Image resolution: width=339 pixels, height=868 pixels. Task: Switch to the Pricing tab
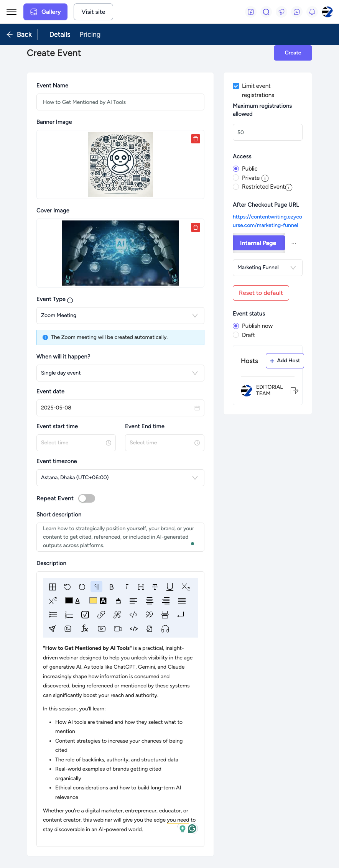(x=90, y=35)
